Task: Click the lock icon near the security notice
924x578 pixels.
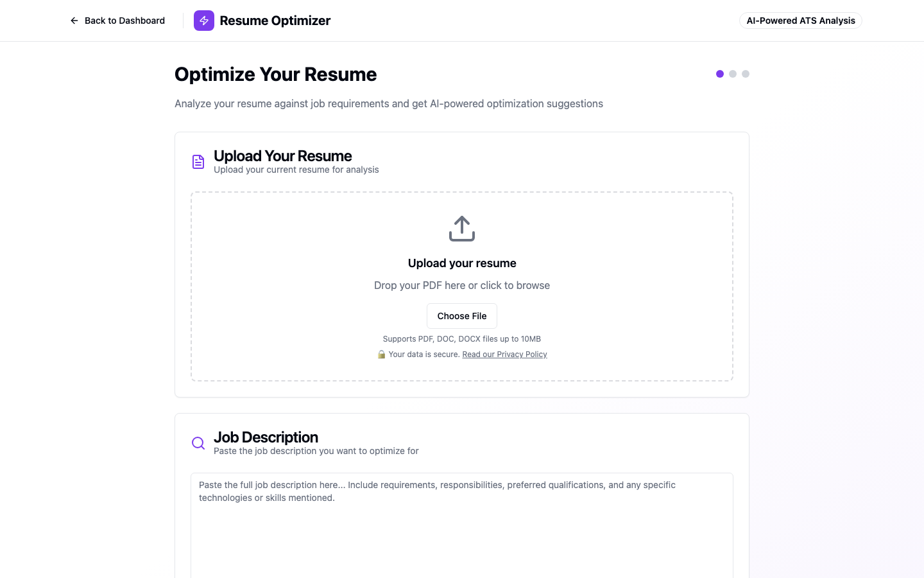Action: click(381, 354)
